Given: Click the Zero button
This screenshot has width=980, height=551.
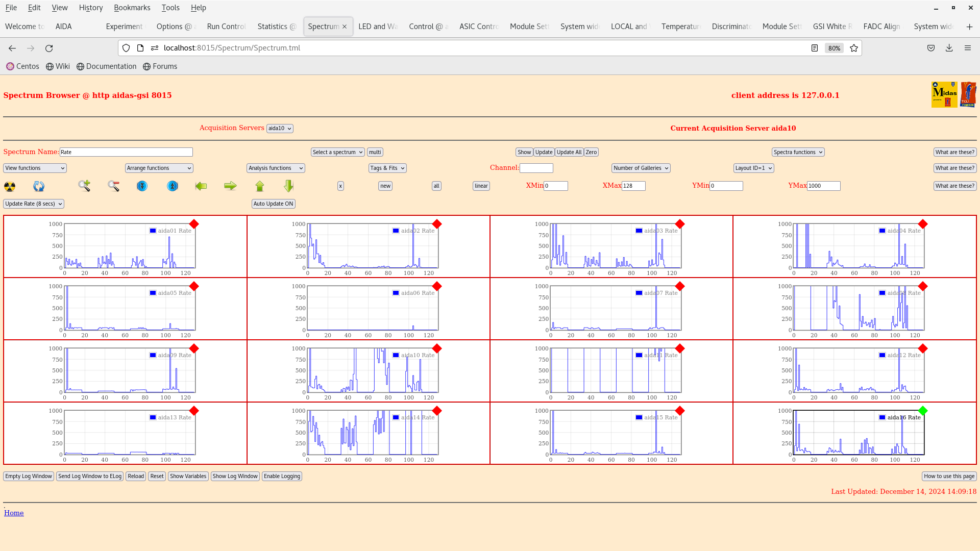Looking at the screenshot, I should (x=591, y=152).
